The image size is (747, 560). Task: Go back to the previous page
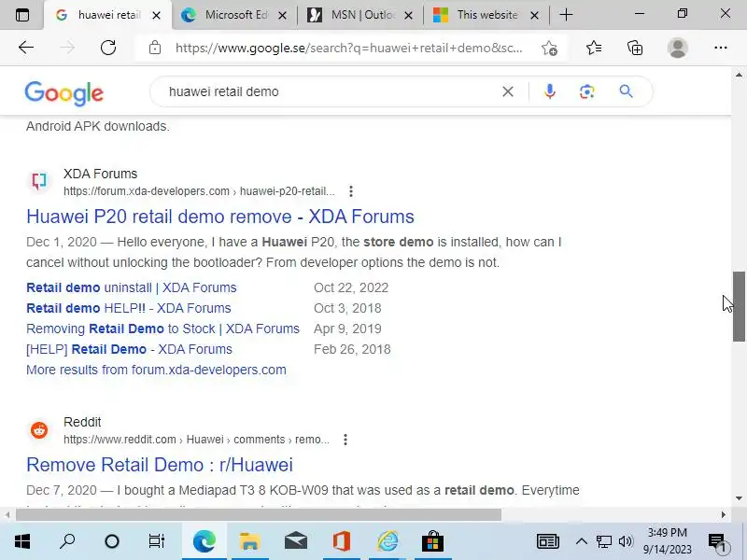26,48
